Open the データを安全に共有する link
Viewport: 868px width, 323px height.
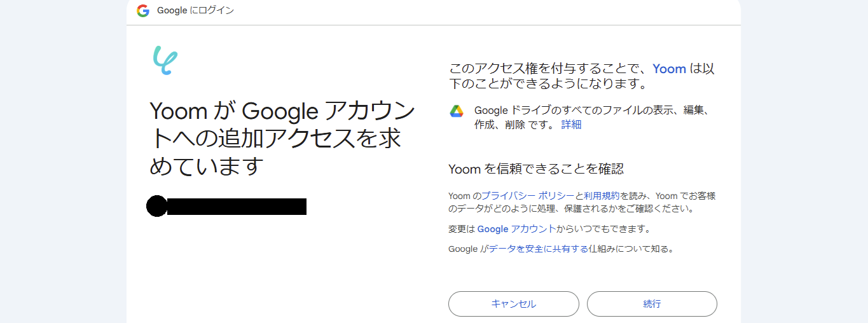pyautogui.click(x=538, y=249)
